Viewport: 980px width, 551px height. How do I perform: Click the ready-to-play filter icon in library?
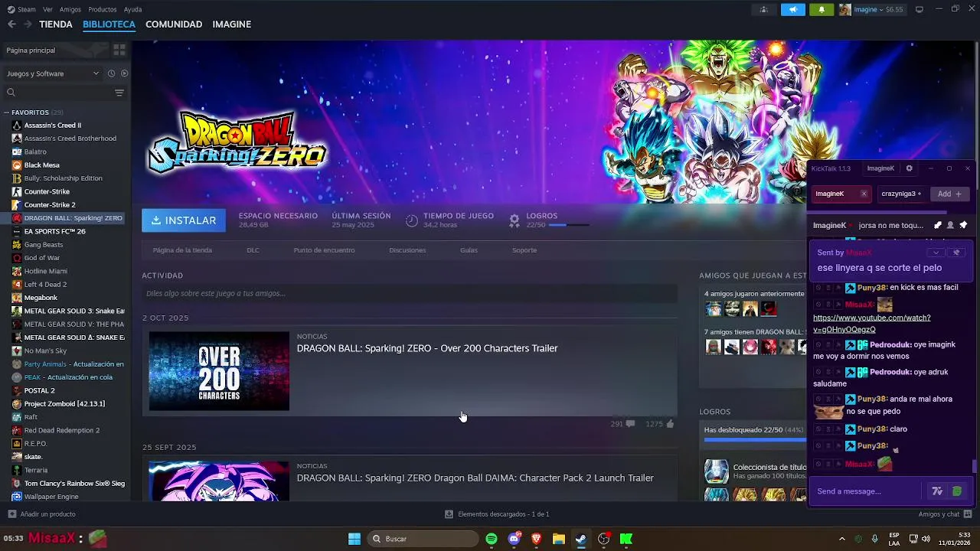click(x=124, y=73)
